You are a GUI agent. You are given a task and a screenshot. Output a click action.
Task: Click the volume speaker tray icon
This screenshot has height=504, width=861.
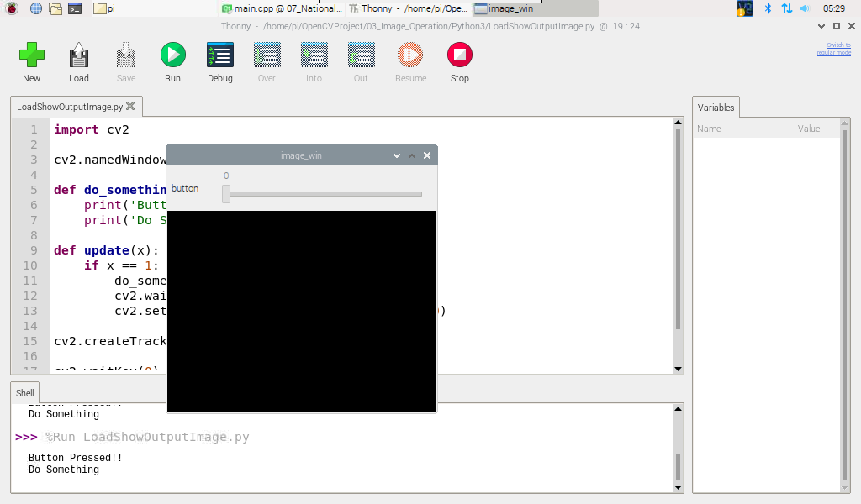[x=805, y=8]
